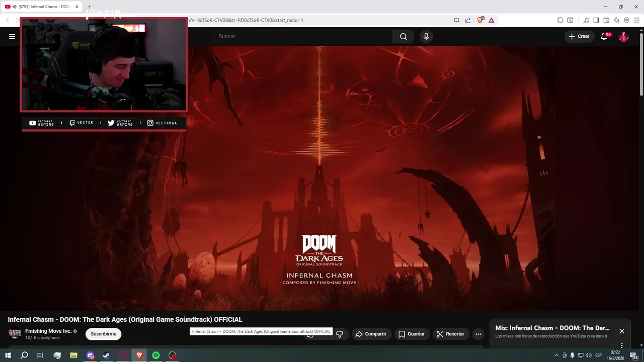
Task: Select the Infernal Chasm browser tab
Action: [40, 7]
